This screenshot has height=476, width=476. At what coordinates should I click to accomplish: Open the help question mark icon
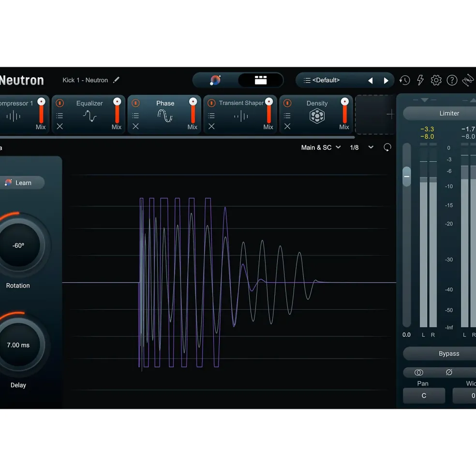click(x=452, y=80)
